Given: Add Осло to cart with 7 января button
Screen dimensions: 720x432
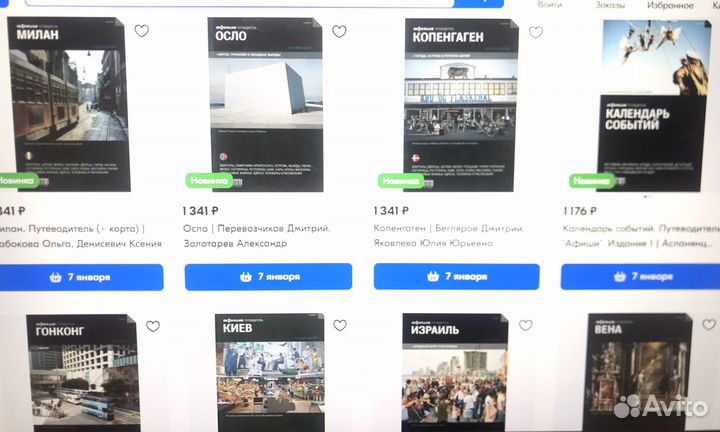Looking at the screenshot, I should pos(268,277).
